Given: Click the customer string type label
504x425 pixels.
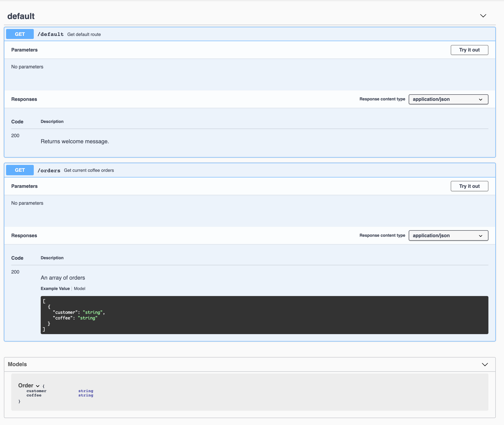Looking at the screenshot, I should pos(86,391).
